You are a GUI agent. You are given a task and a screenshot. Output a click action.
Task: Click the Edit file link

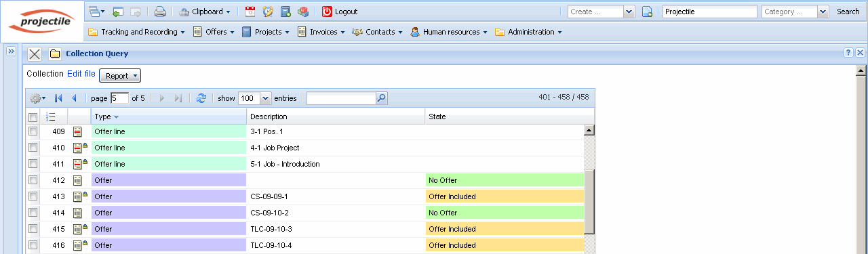[x=81, y=74]
